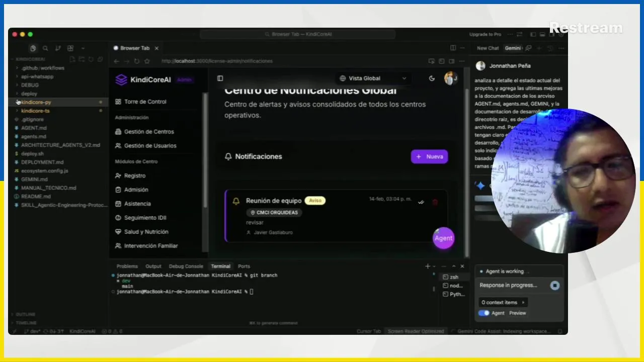Click browser element selector icon
Screen dimensions: 644x362
pos(432,61)
